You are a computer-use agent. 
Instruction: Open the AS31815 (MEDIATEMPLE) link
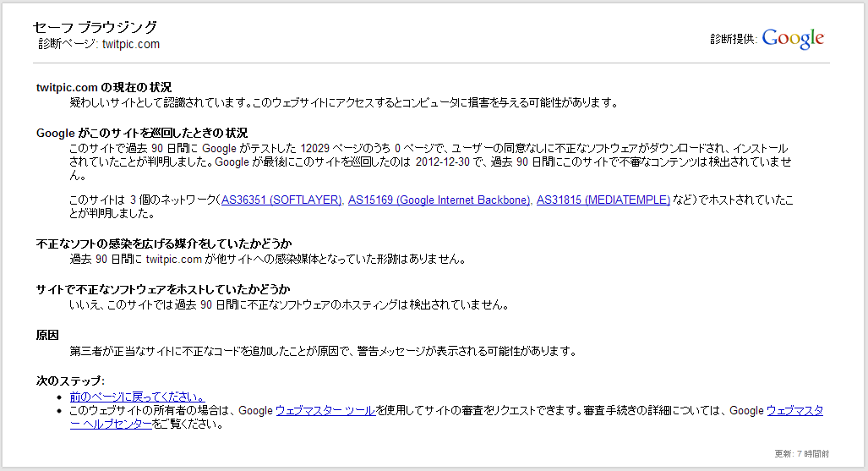click(x=603, y=200)
